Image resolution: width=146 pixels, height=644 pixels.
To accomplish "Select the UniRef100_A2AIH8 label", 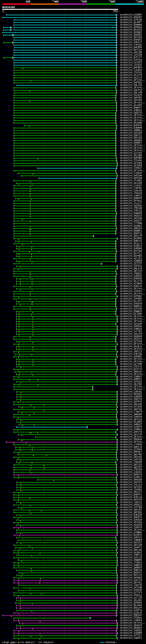I will coord(131,133).
